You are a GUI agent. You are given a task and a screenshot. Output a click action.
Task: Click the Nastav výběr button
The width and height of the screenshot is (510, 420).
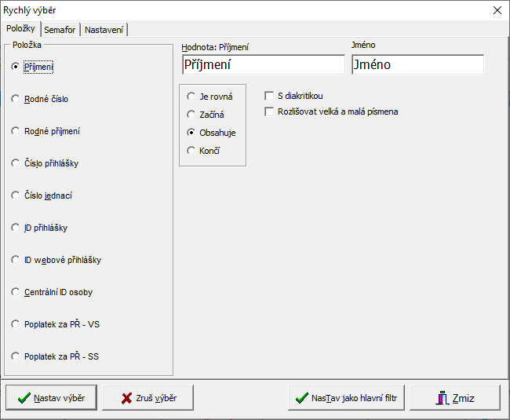(x=51, y=398)
